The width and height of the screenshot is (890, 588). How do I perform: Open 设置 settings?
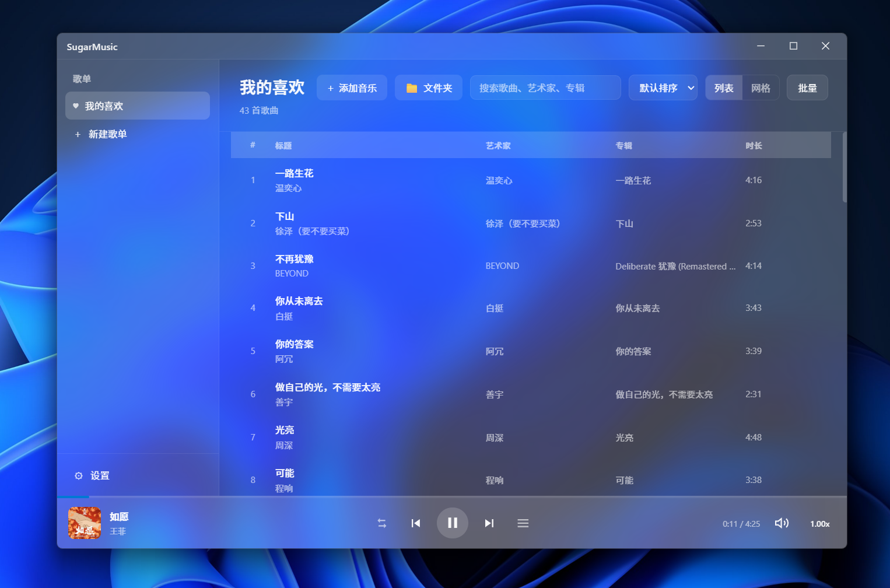point(92,475)
